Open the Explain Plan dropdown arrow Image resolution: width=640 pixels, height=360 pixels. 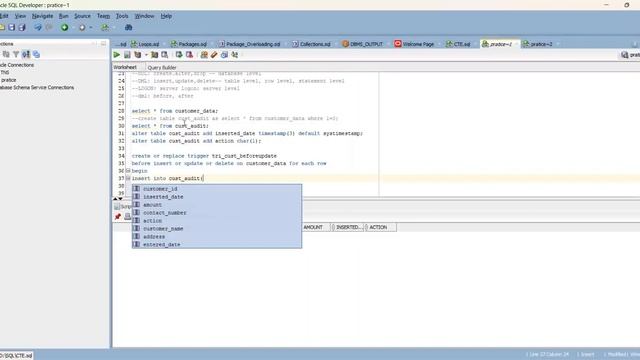146,55
